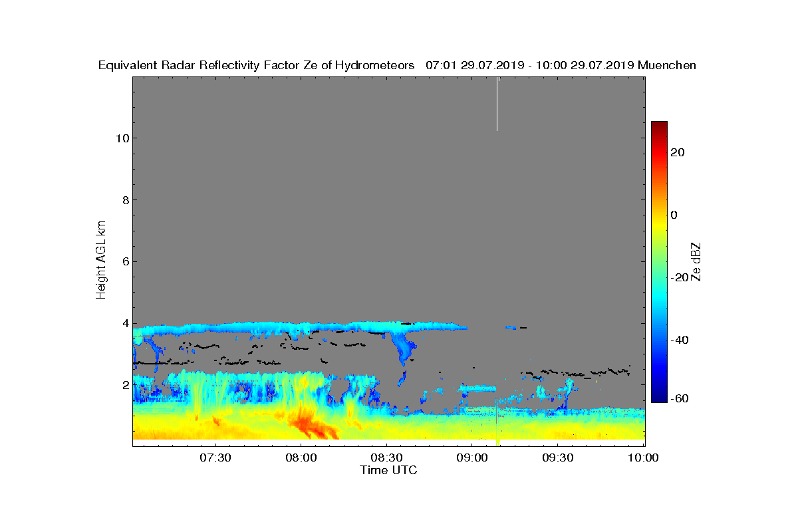Click the dark red top of the colorbar

point(659,126)
